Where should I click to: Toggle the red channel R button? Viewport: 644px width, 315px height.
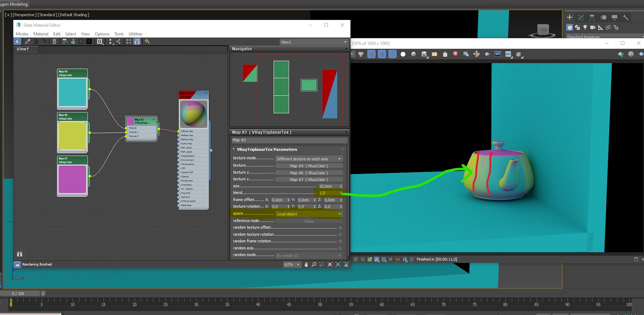click(x=371, y=54)
